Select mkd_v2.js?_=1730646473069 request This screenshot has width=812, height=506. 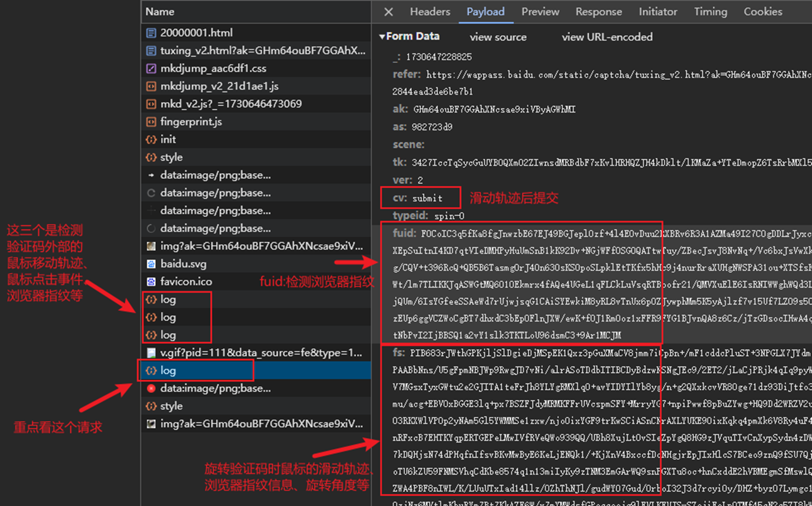[x=256, y=104]
